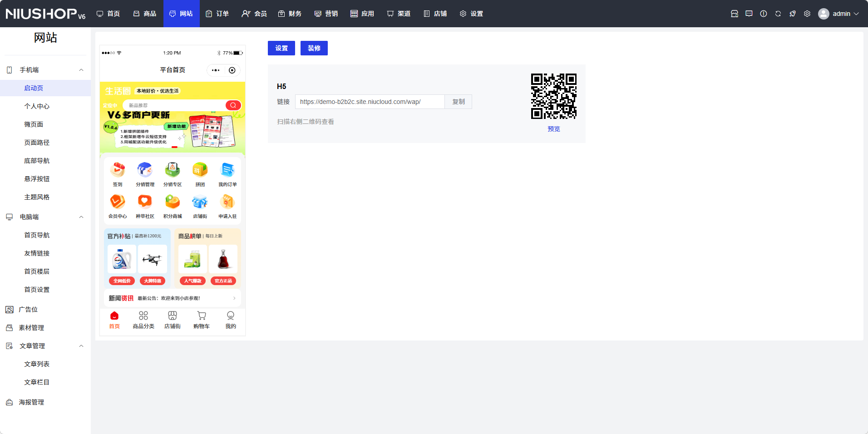Viewport: 868px width, 434px height.
Task: Tap the 购物车 cart icon in the preview bottom bar
Action: 202,316
